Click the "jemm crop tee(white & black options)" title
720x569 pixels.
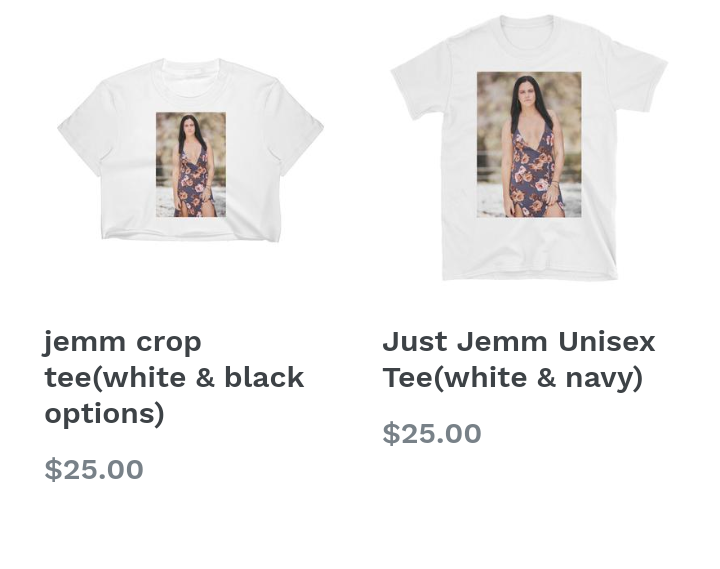(x=174, y=377)
